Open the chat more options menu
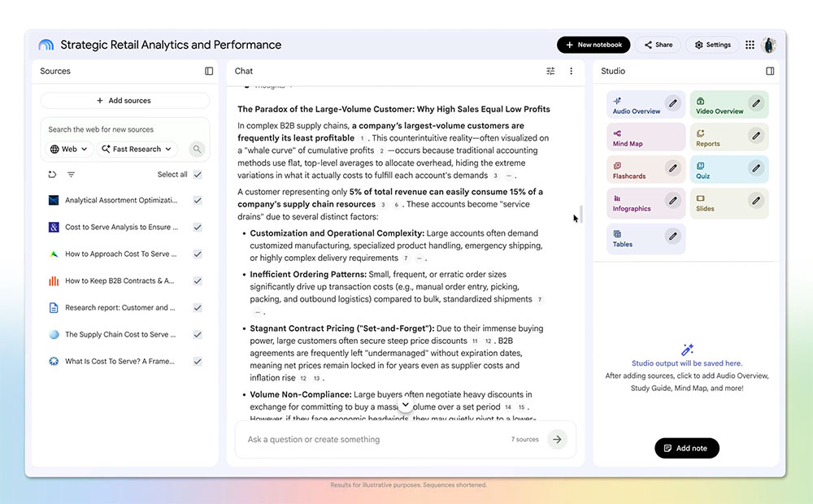 pyautogui.click(x=571, y=71)
